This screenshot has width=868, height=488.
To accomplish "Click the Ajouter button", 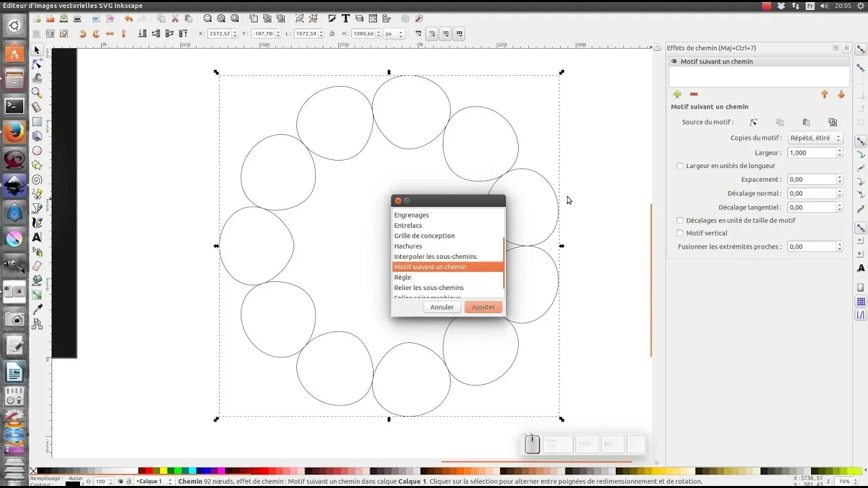I will click(x=484, y=307).
